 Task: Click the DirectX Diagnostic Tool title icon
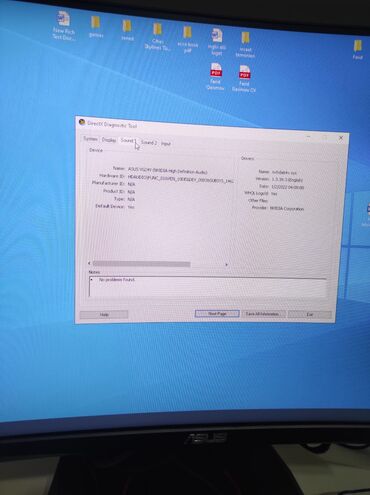pos(82,122)
